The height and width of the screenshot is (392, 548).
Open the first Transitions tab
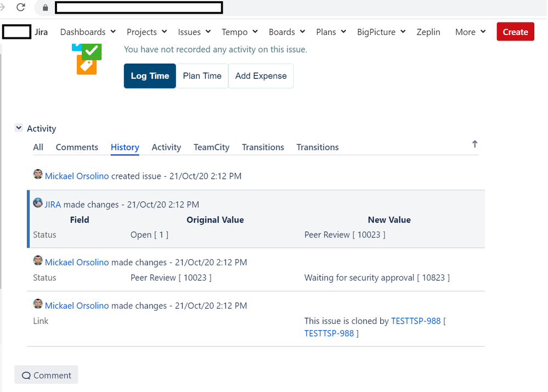pyautogui.click(x=263, y=147)
